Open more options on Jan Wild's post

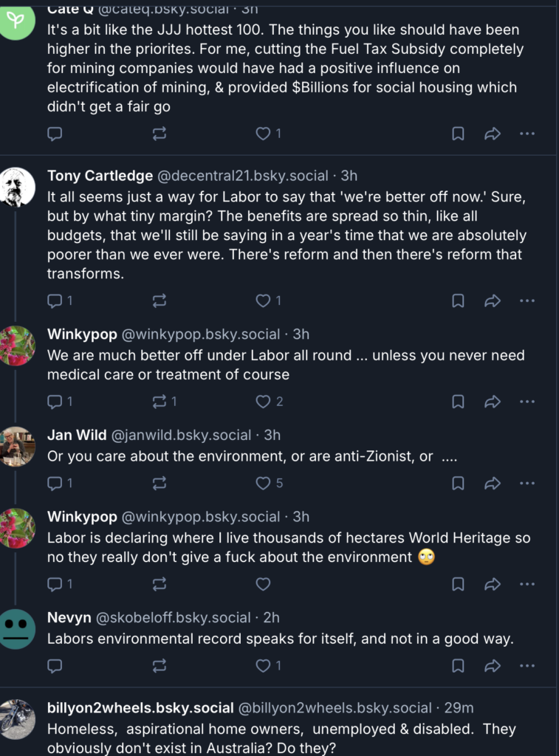click(527, 483)
